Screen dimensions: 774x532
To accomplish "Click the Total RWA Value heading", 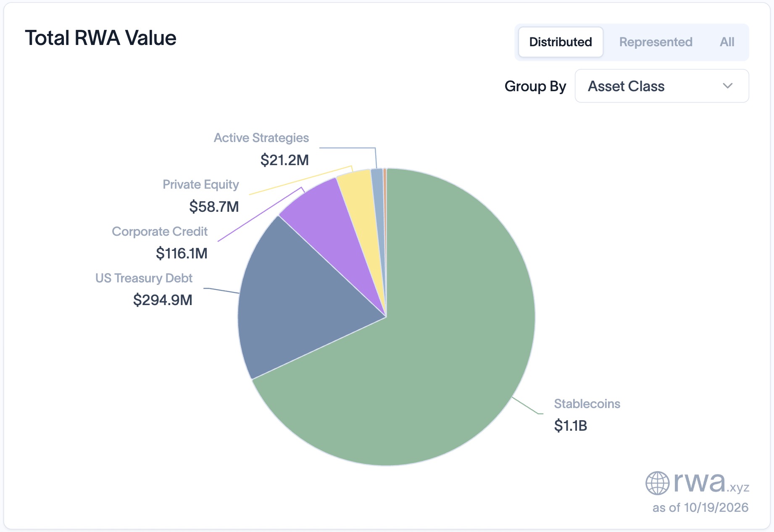I will pyautogui.click(x=101, y=38).
